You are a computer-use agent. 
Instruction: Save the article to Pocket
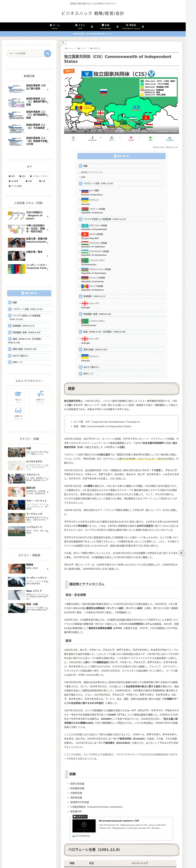(x=131, y=138)
